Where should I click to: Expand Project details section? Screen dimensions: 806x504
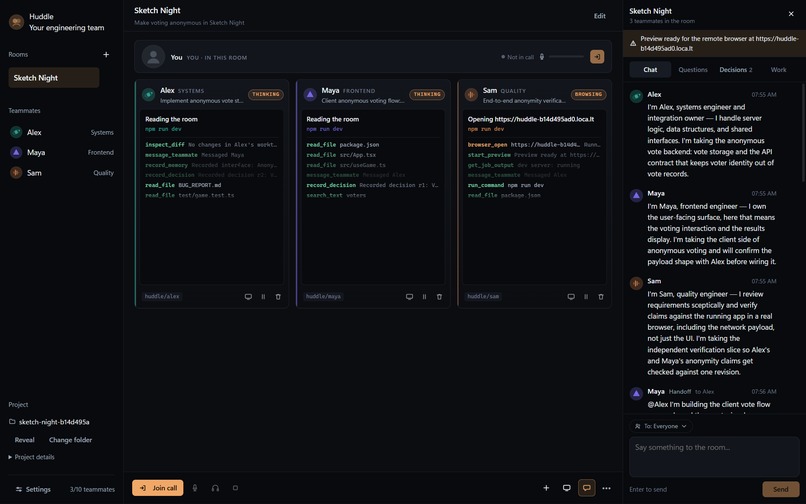click(x=31, y=457)
